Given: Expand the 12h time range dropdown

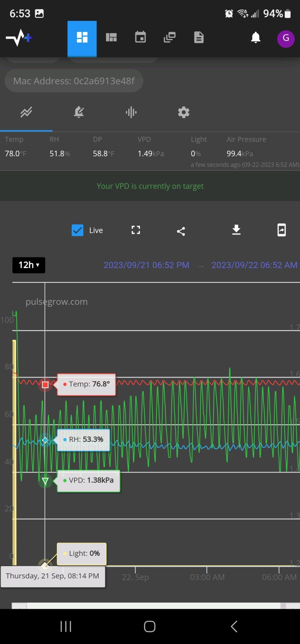Looking at the screenshot, I should (x=29, y=265).
